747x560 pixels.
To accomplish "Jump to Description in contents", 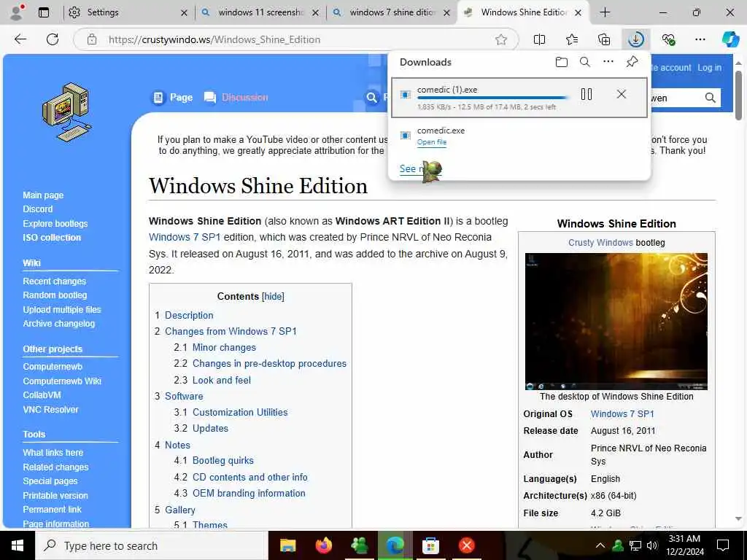I will click(x=189, y=315).
